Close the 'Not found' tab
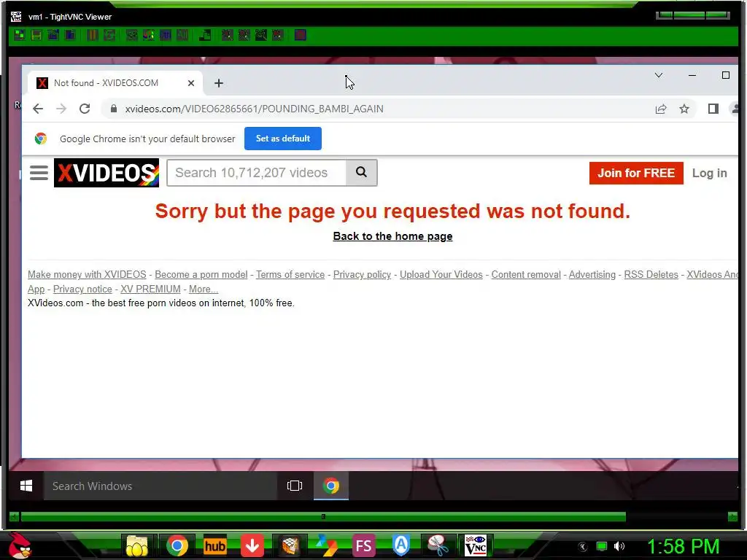Screen dimensions: 747x560 191,83
